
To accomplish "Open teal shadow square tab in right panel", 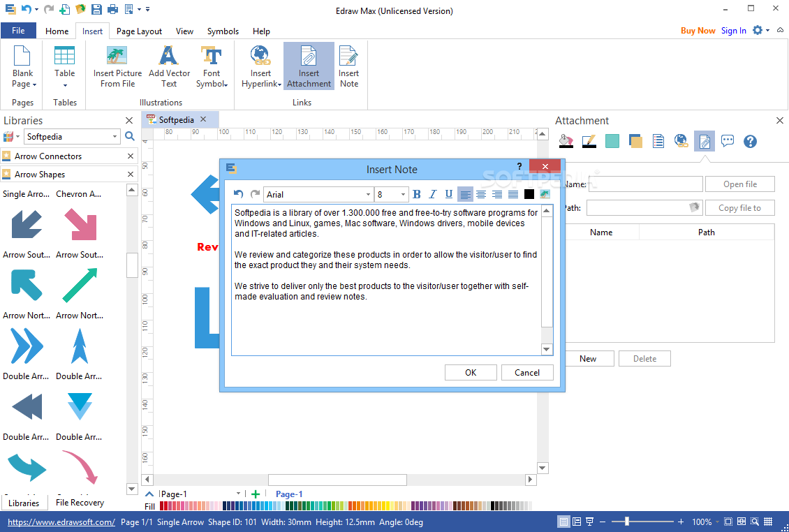I will pos(612,142).
